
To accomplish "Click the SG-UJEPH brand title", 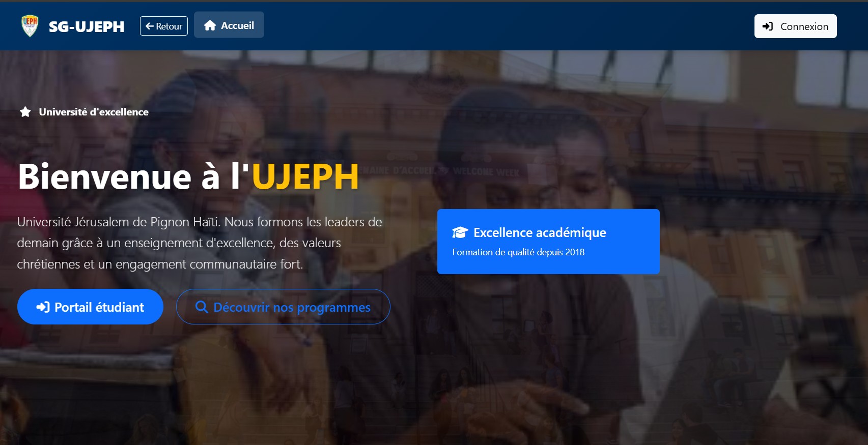I will click(x=87, y=26).
